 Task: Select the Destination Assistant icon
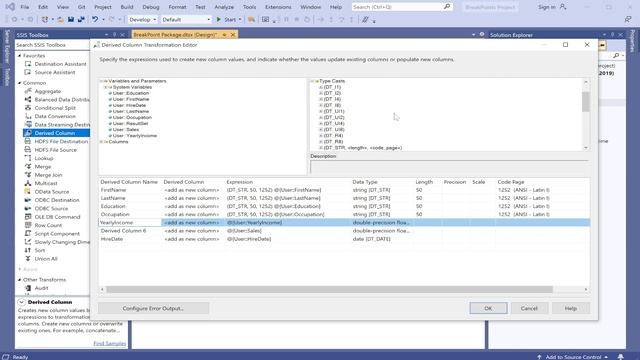tap(28, 64)
